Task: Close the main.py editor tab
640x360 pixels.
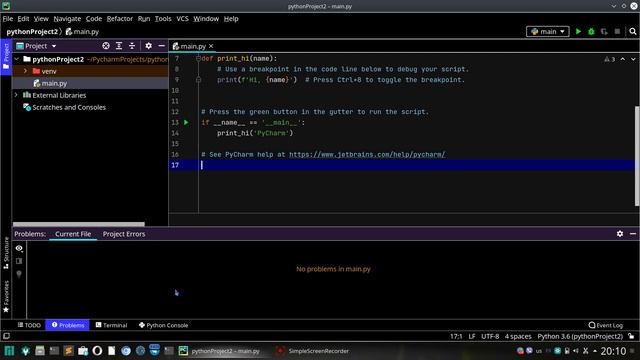Action: [211, 46]
